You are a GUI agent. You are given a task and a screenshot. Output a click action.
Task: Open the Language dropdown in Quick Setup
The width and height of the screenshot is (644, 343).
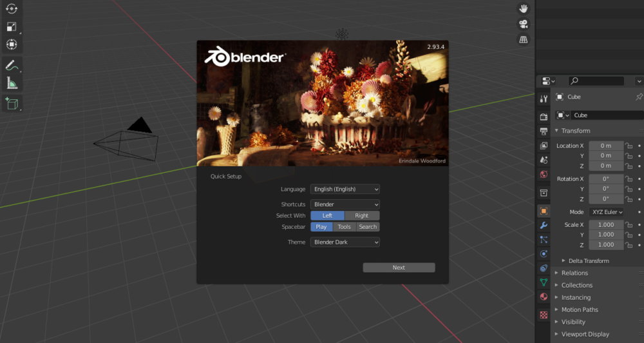(x=345, y=189)
